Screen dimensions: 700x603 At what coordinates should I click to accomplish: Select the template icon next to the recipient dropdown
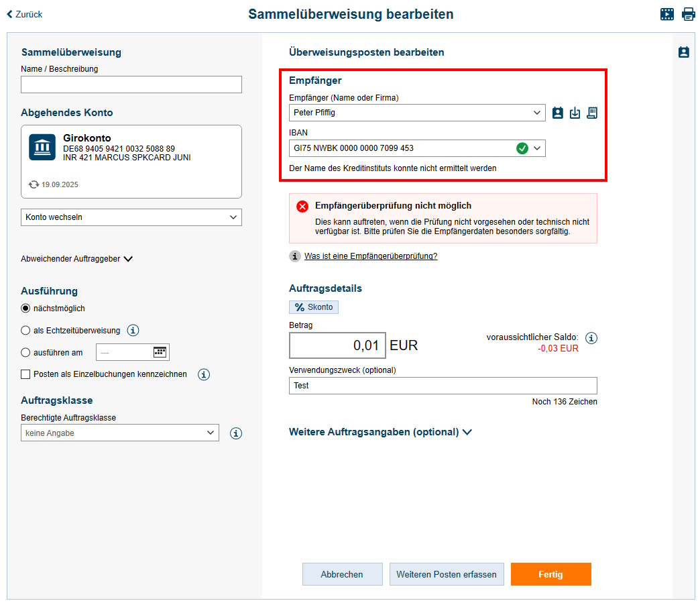[592, 113]
